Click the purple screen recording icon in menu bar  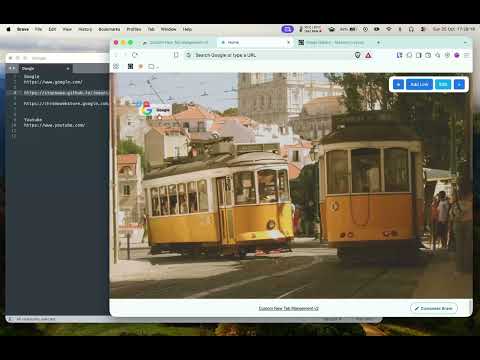point(287,29)
